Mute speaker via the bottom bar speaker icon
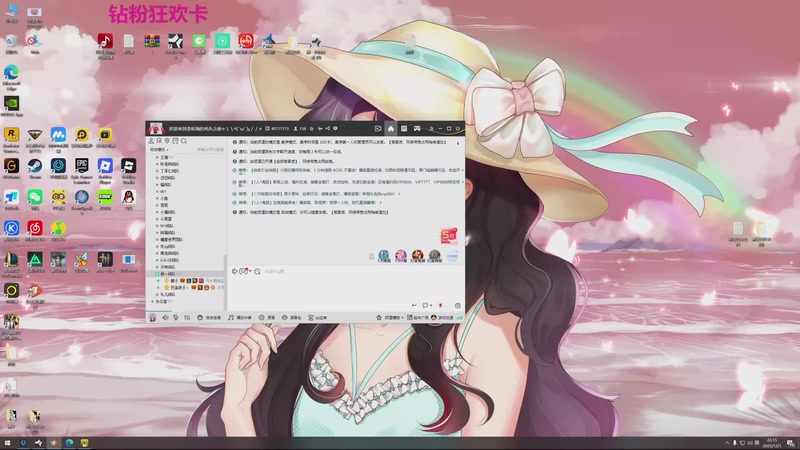The image size is (800, 450). pos(165,317)
